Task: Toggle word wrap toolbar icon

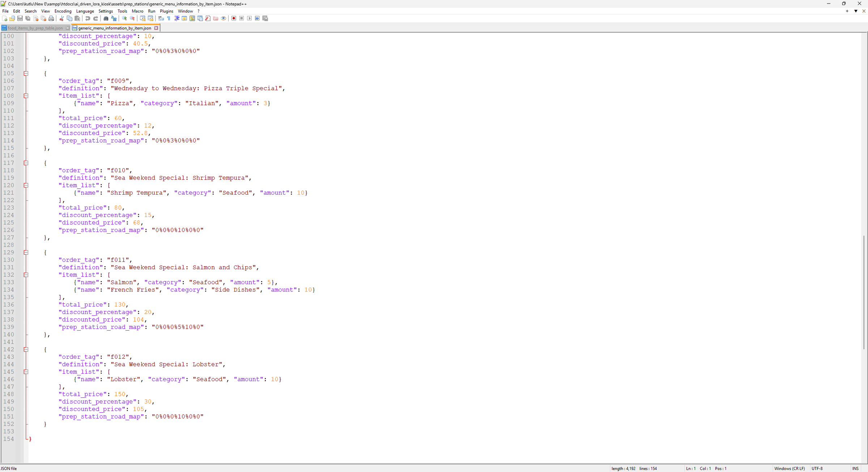Action: tap(161, 18)
